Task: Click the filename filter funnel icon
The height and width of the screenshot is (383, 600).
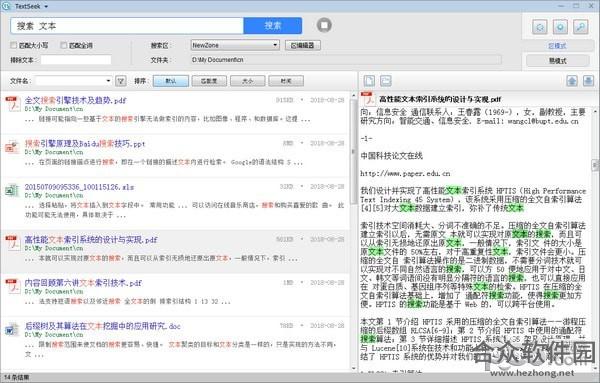Action: (121, 81)
